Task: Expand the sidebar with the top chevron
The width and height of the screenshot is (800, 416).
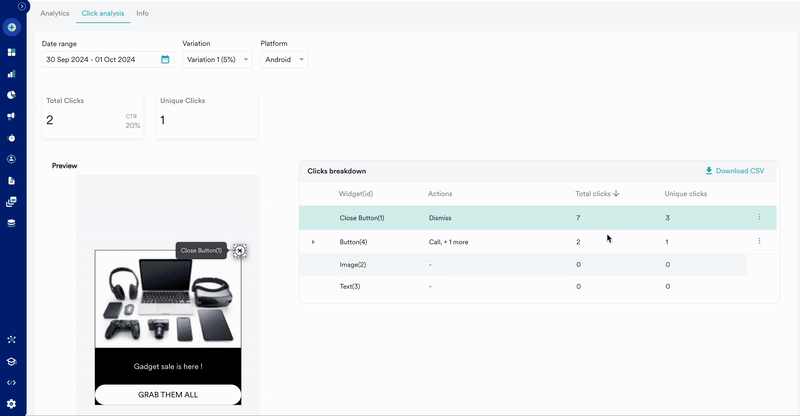Action: 22,6
